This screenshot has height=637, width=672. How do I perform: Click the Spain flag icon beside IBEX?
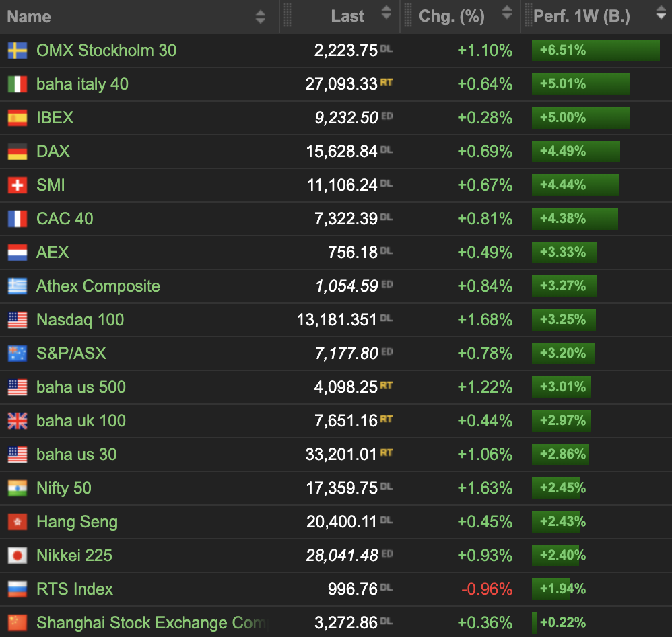[18, 118]
